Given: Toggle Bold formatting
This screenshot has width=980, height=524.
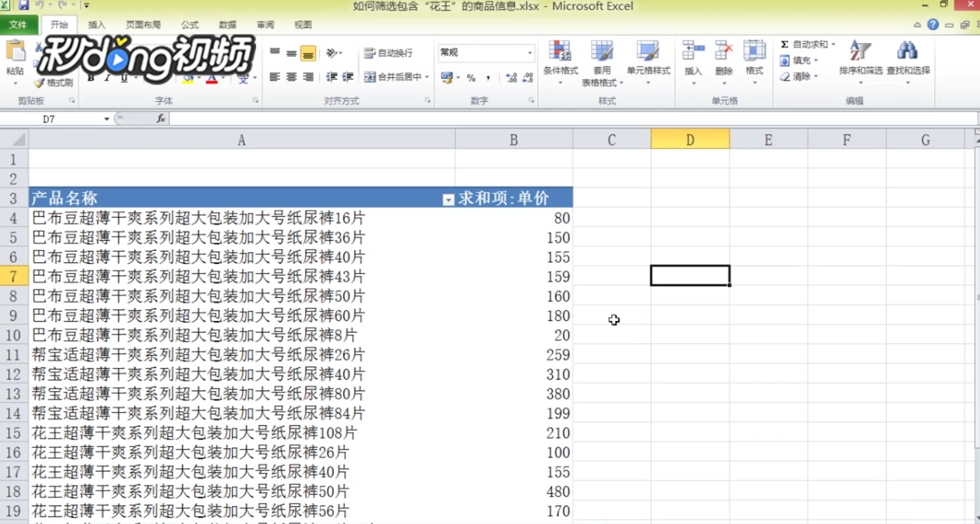Looking at the screenshot, I should click(x=91, y=78).
